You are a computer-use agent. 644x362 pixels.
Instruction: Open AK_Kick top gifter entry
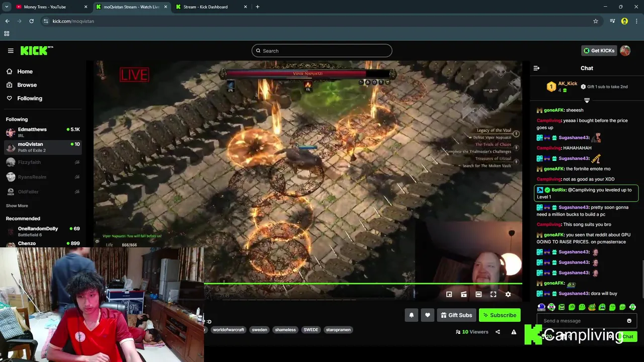tap(562, 86)
